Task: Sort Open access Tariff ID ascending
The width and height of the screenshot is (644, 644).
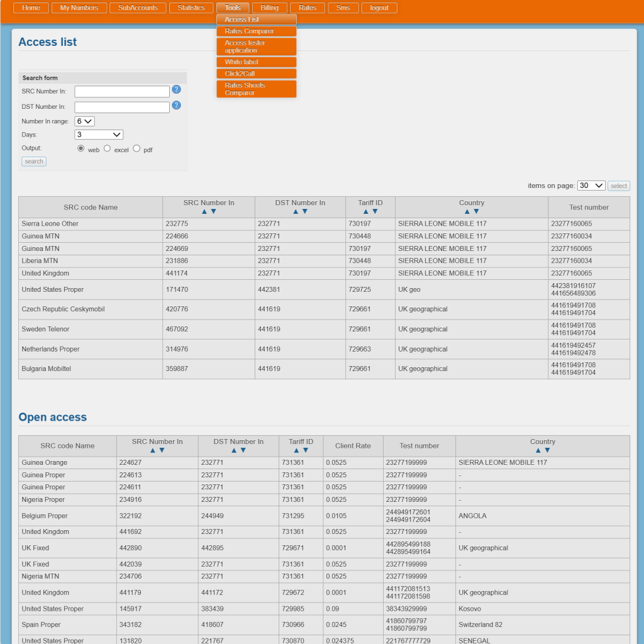Action: [x=296, y=450]
